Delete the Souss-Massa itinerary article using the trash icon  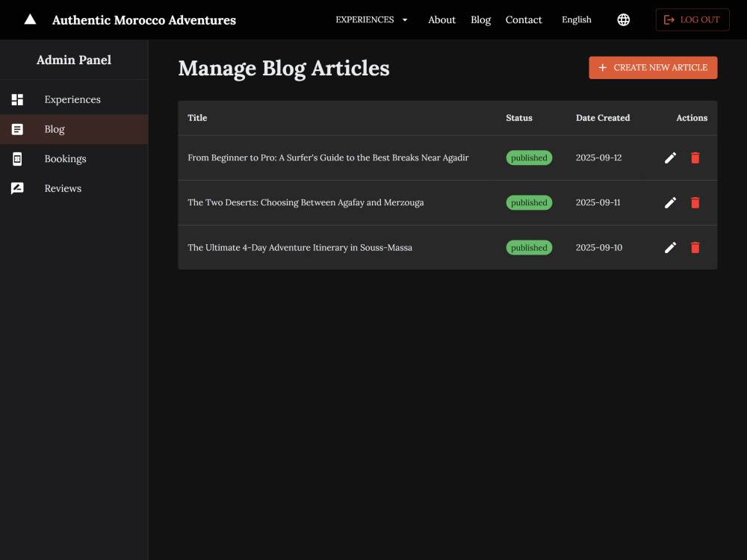695,248
